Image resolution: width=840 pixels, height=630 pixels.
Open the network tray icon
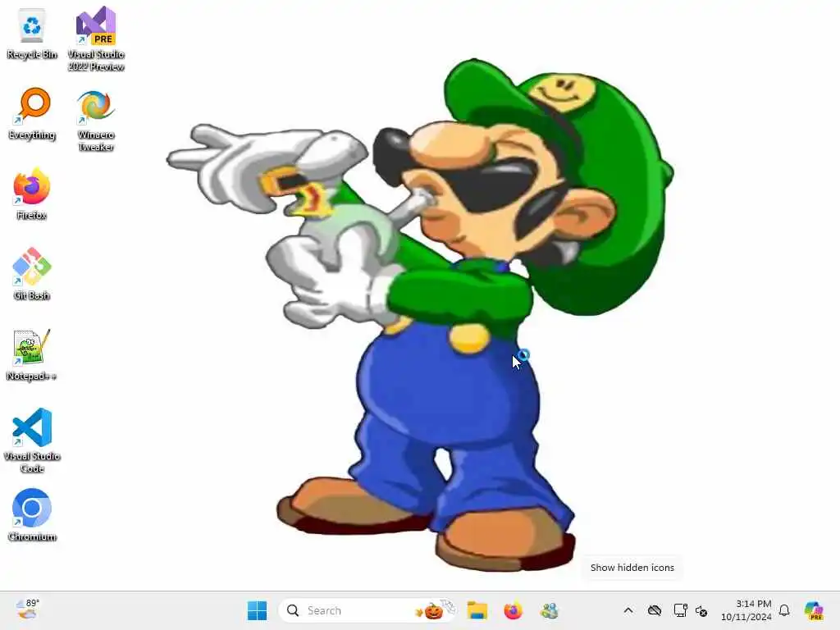(x=680, y=610)
